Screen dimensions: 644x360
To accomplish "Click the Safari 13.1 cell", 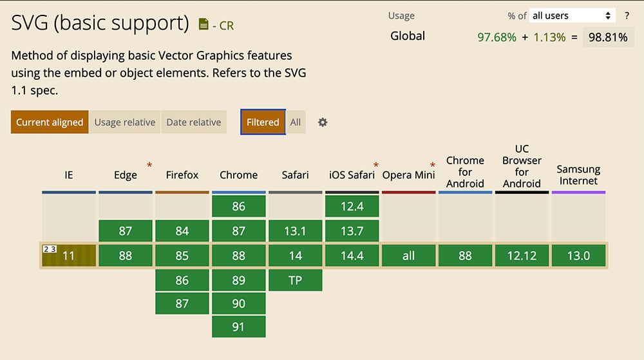I will click(296, 231).
